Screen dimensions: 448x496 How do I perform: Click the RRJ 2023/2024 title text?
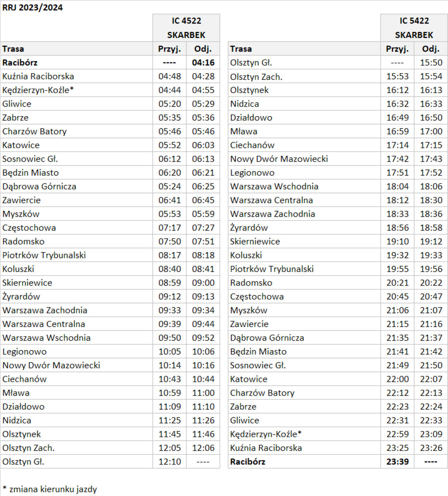coord(33,7)
